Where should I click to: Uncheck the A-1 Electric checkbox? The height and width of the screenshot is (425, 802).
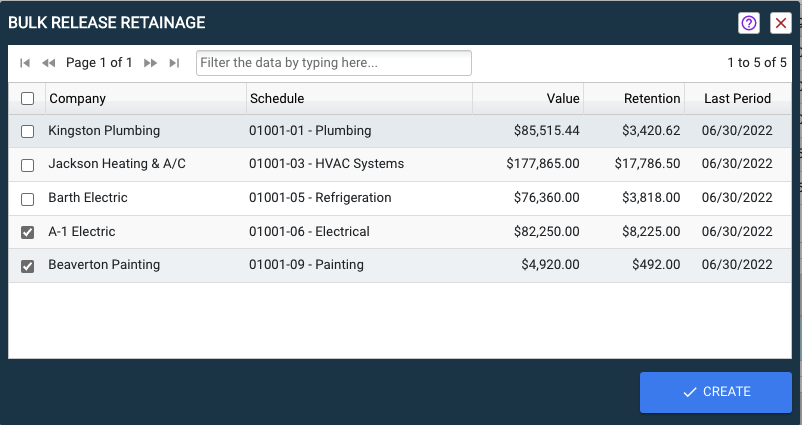coord(28,233)
